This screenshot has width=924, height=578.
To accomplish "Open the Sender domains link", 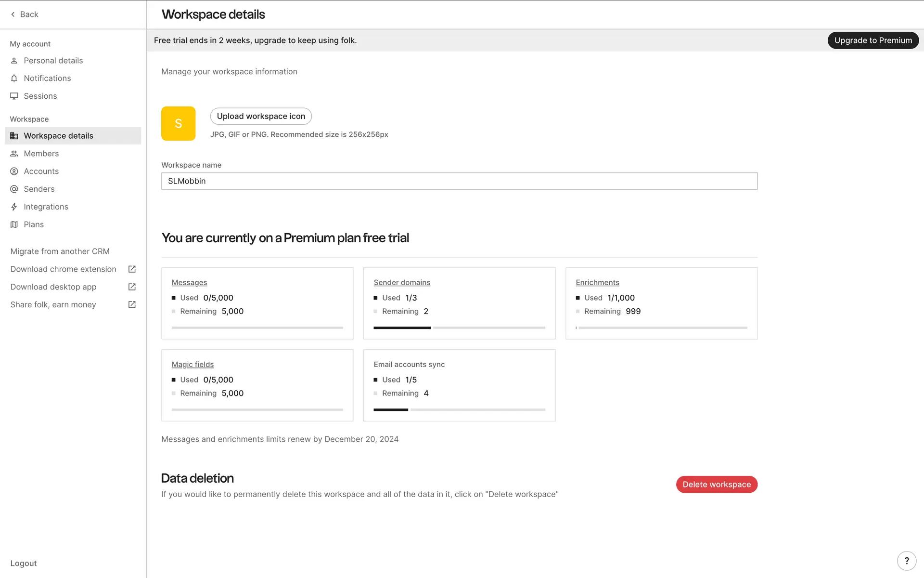I will [402, 283].
